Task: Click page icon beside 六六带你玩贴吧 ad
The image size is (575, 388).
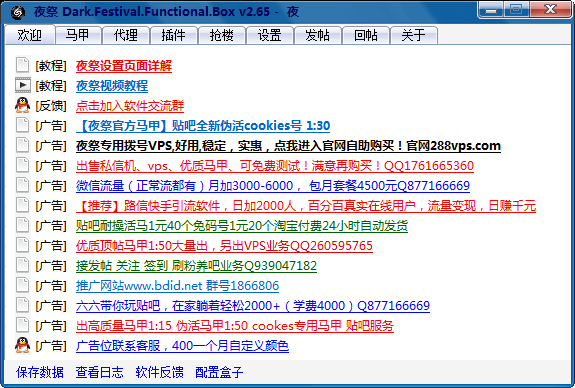Action: coord(22,305)
